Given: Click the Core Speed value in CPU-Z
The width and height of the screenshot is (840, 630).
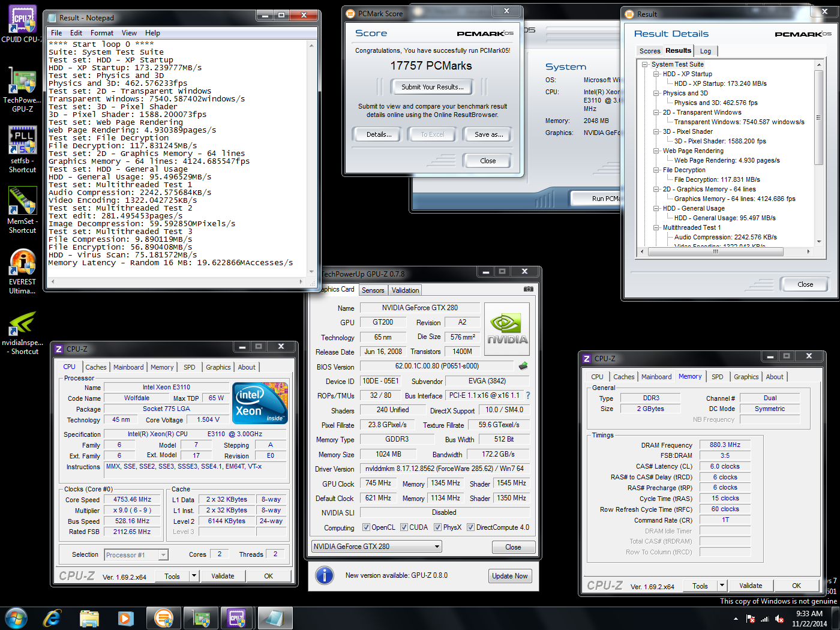Looking at the screenshot, I should (133, 499).
